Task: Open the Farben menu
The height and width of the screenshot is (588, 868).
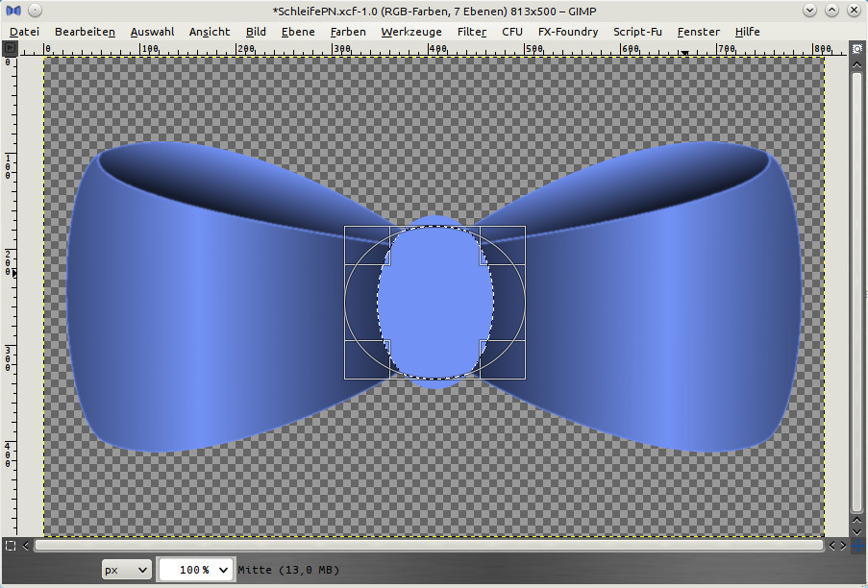Action: click(x=347, y=32)
